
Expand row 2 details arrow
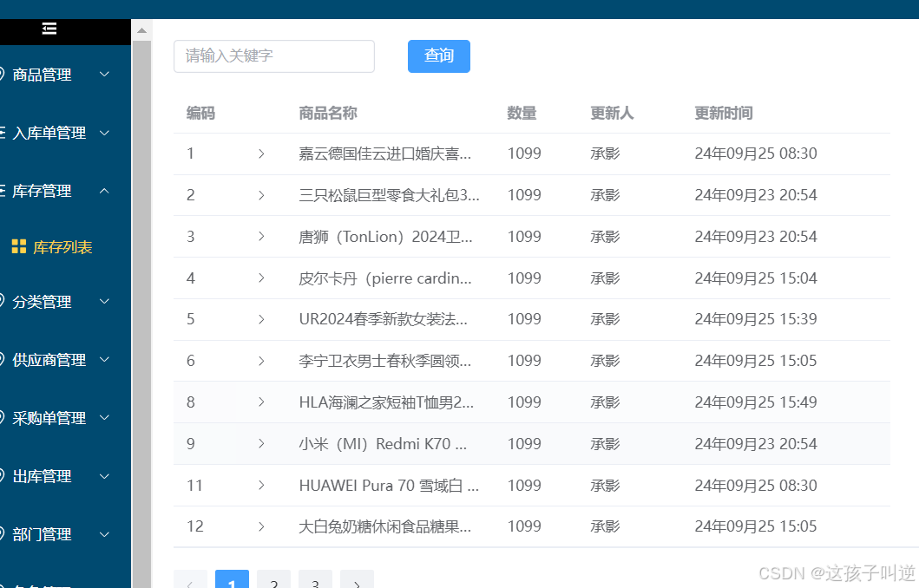pyautogui.click(x=261, y=195)
